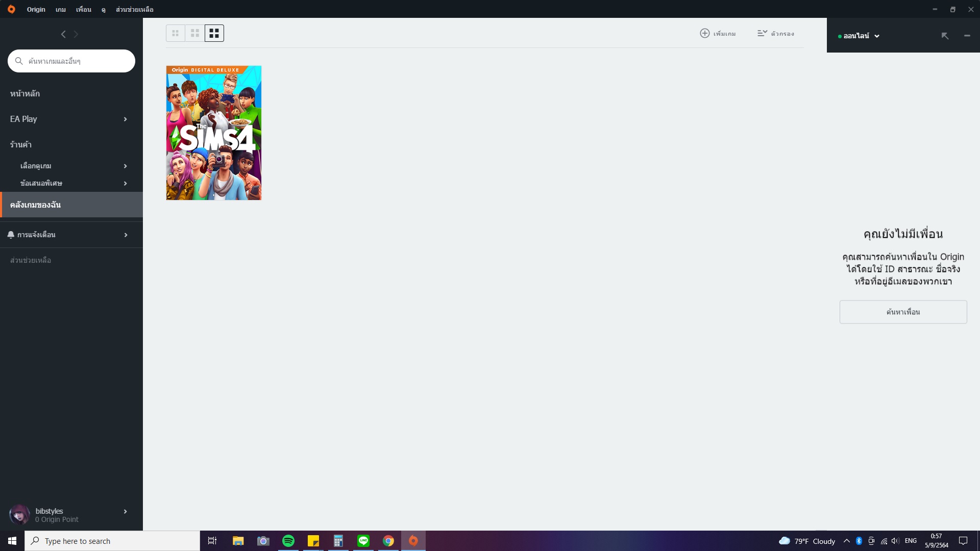Open the Camera app on taskbar
Screen dimensions: 980x551
point(263,541)
